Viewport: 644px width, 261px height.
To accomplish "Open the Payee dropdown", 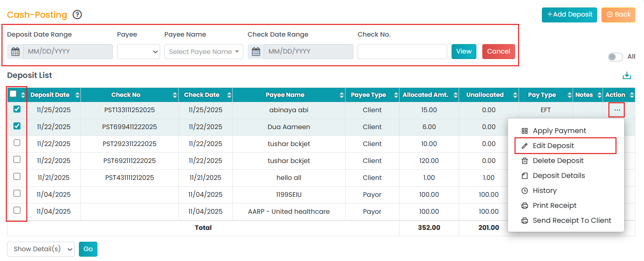I will coord(138,52).
